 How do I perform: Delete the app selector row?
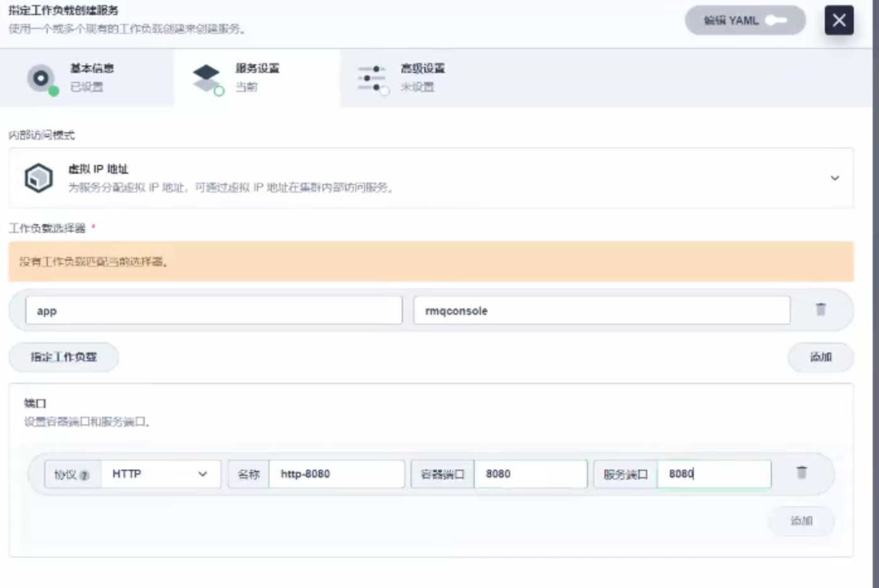point(820,309)
